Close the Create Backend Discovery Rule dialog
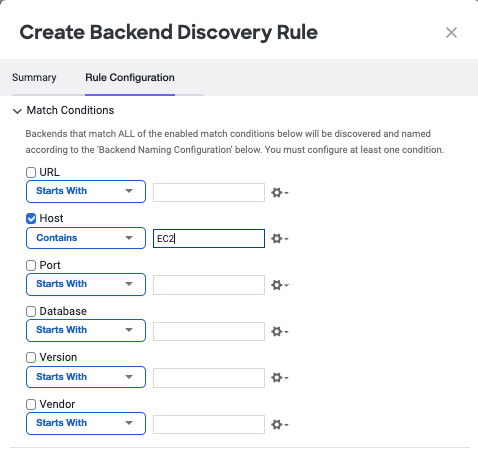 pyautogui.click(x=451, y=33)
